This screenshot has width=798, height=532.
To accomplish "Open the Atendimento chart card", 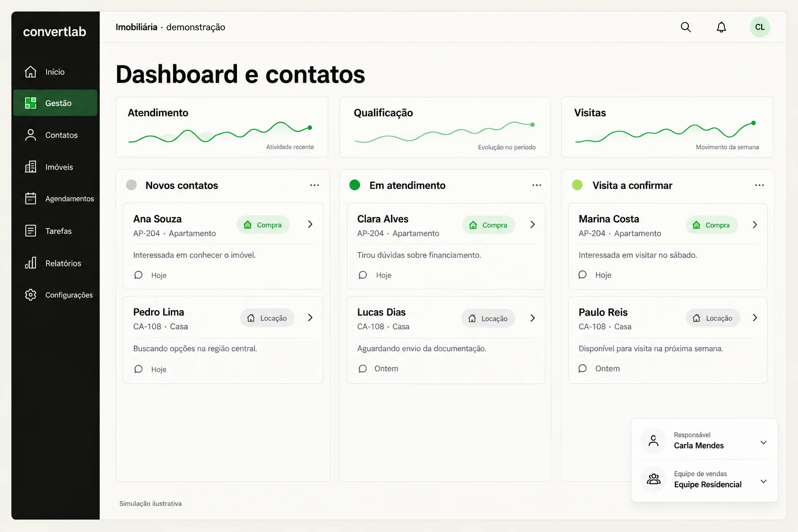I will [x=222, y=127].
